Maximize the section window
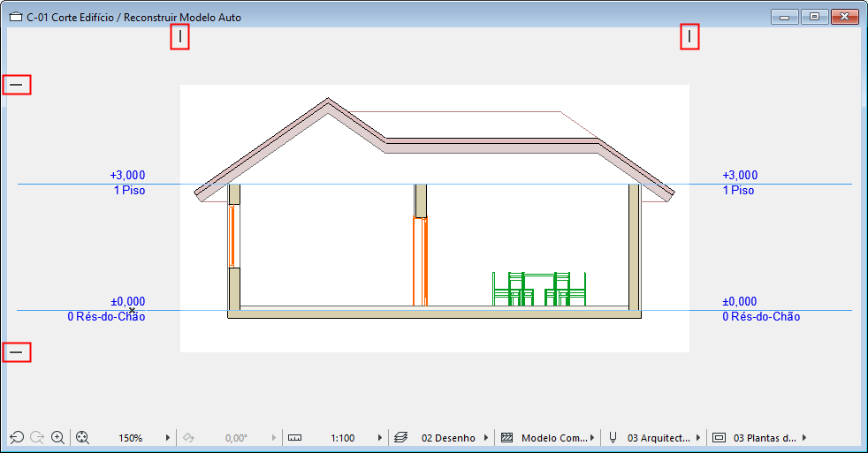 pyautogui.click(x=814, y=17)
